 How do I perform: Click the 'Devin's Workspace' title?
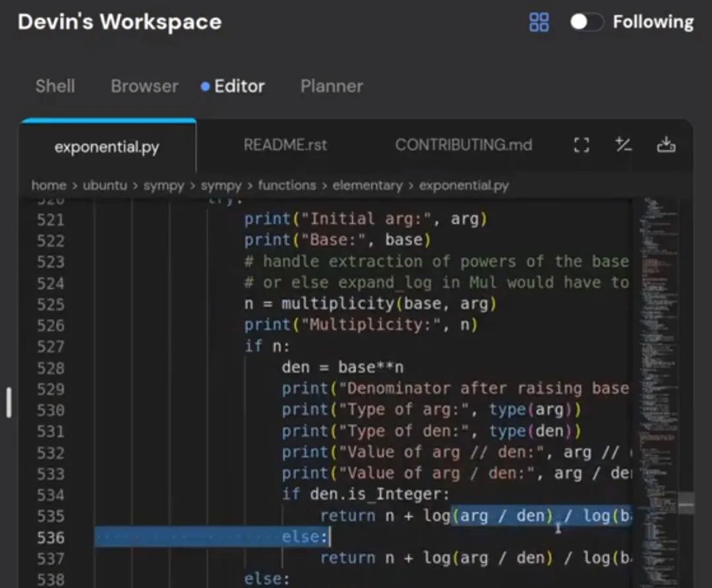pos(120,22)
